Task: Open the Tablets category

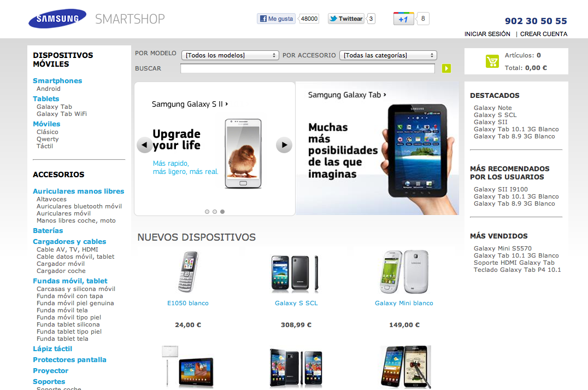Action: pyautogui.click(x=46, y=98)
